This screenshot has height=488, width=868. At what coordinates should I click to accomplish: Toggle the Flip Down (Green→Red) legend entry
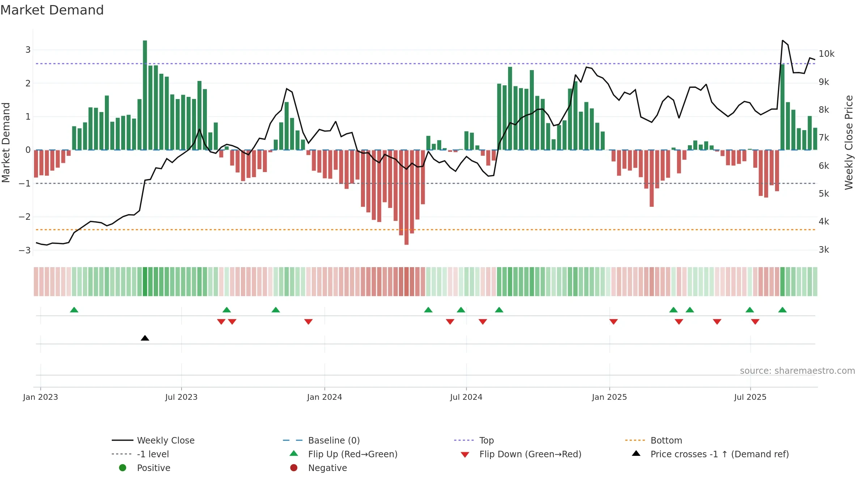[521, 454]
